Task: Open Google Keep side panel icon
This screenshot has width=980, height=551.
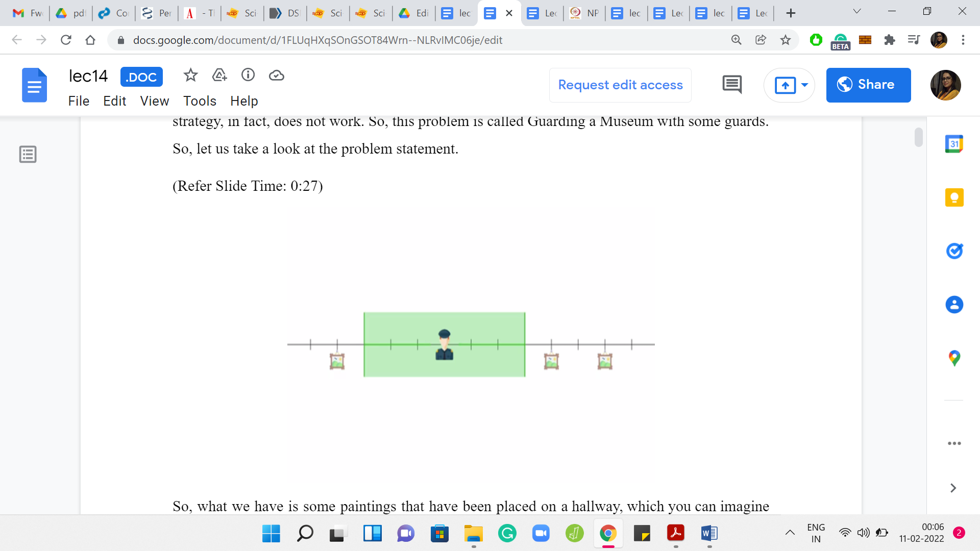Action: click(x=954, y=197)
